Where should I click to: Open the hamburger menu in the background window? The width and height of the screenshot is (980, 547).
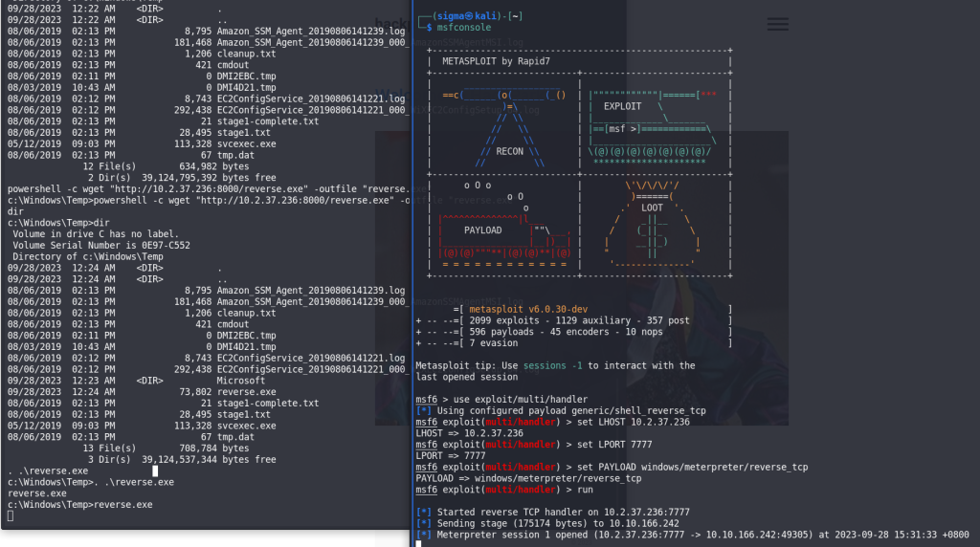pos(777,24)
